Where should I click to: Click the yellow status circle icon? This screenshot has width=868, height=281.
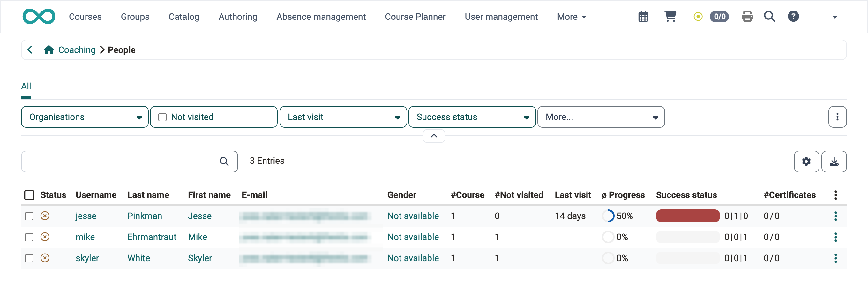coord(698,17)
